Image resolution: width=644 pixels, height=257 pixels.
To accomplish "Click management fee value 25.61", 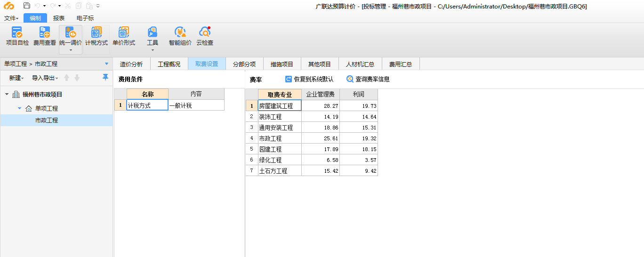I will [321, 138].
